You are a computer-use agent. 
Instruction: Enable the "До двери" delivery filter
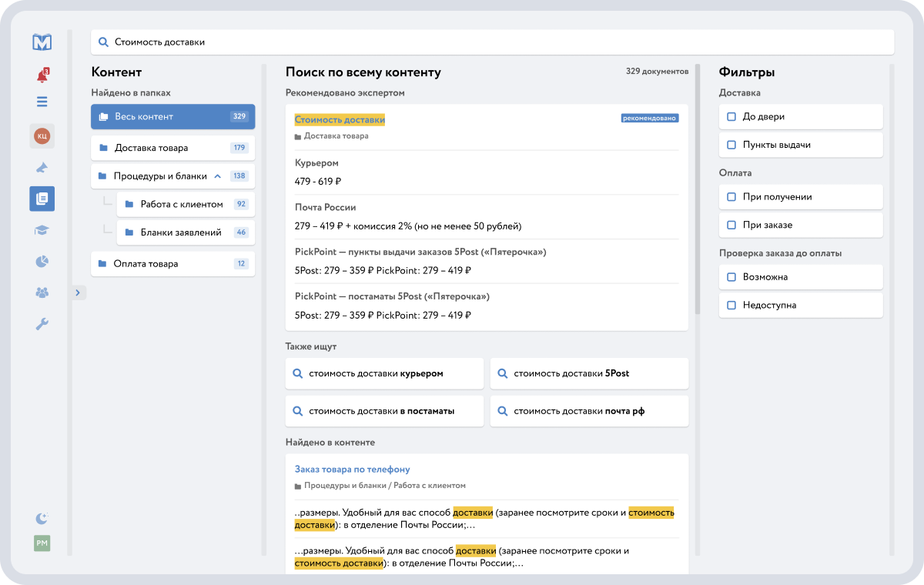(x=731, y=117)
